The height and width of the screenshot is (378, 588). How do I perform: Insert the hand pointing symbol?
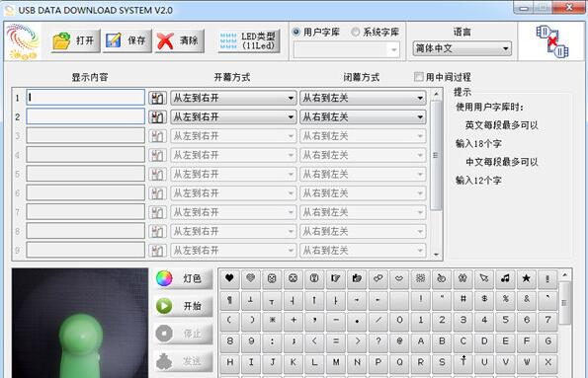click(336, 278)
